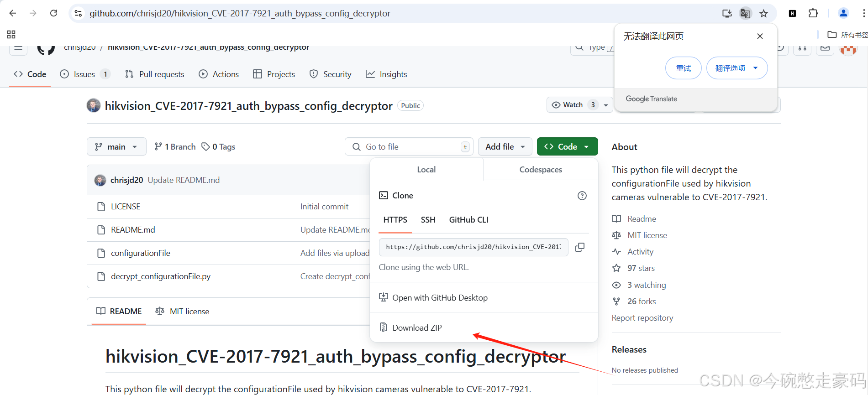868x395 pixels.
Task: View the 0 Tags link
Action: tap(219, 146)
